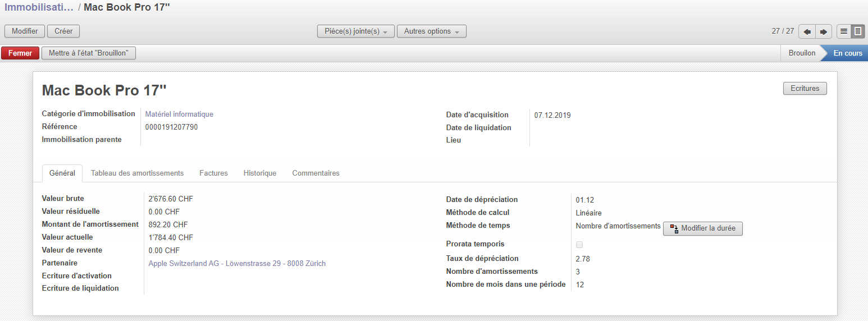Toggle the Prorata temporis checkbox
Viewport: 868px width, 321px height.
click(x=579, y=245)
